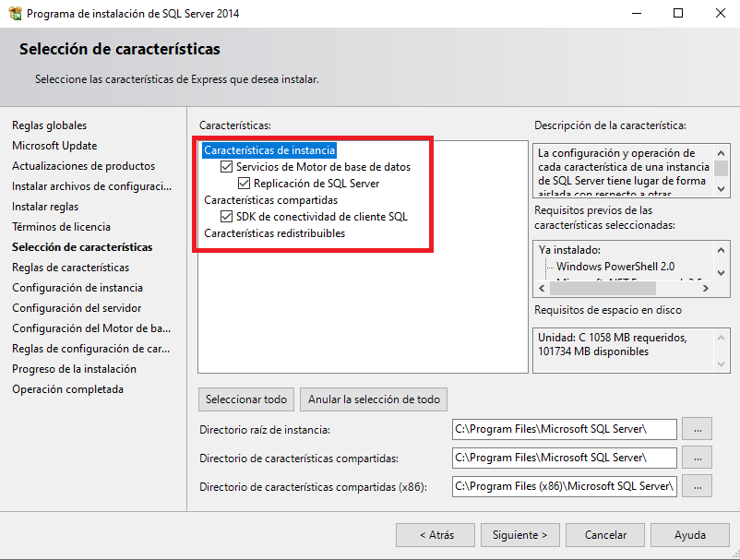Click the Ya instalado prerequisites node

[x=569, y=250]
